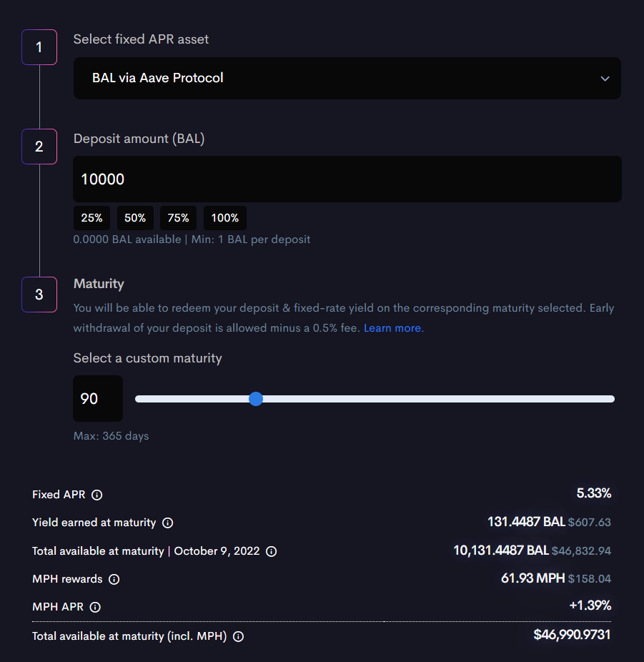Viewport: 644px width, 662px height.
Task: Click step 1 number badge
Action: coord(39,48)
